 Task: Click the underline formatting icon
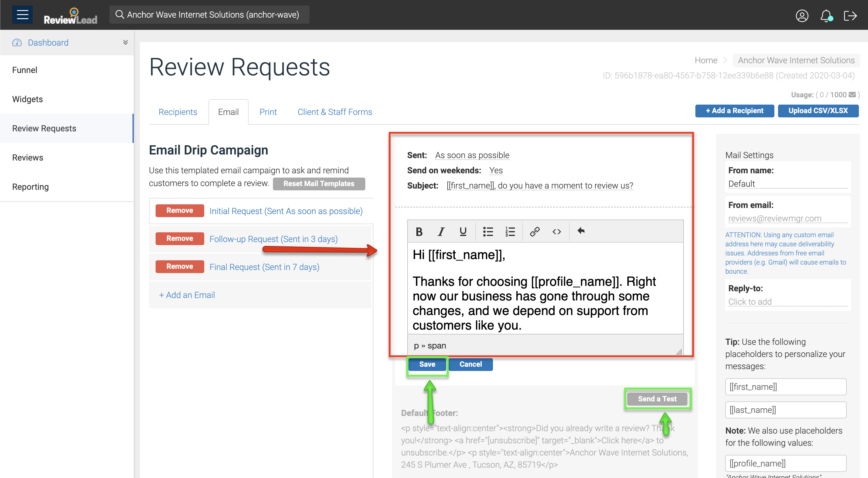[x=463, y=232]
